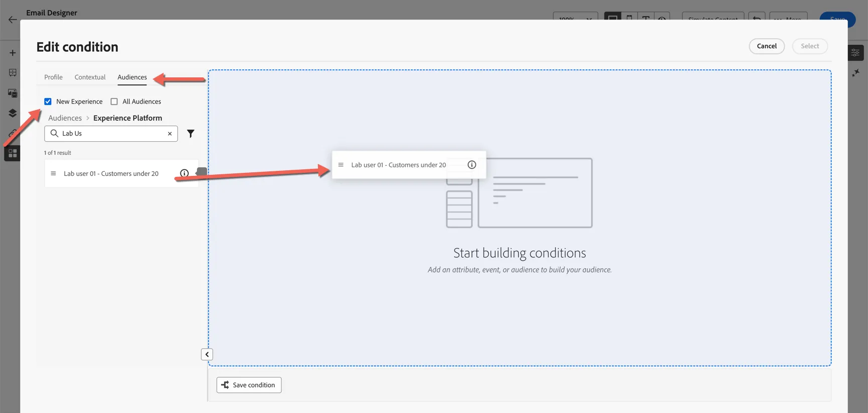Open the audience filter funnel icon
The height and width of the screenshot is (413, 868).
point(191,134)
